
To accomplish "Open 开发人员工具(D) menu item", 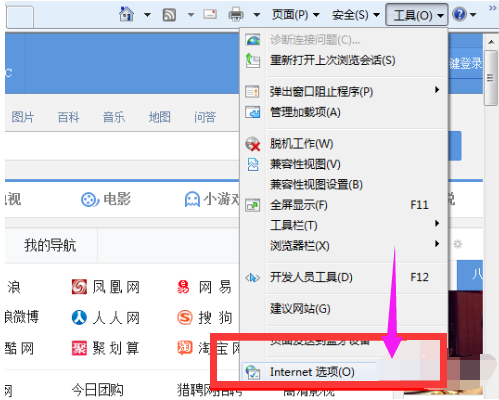I will click(343, 277).
